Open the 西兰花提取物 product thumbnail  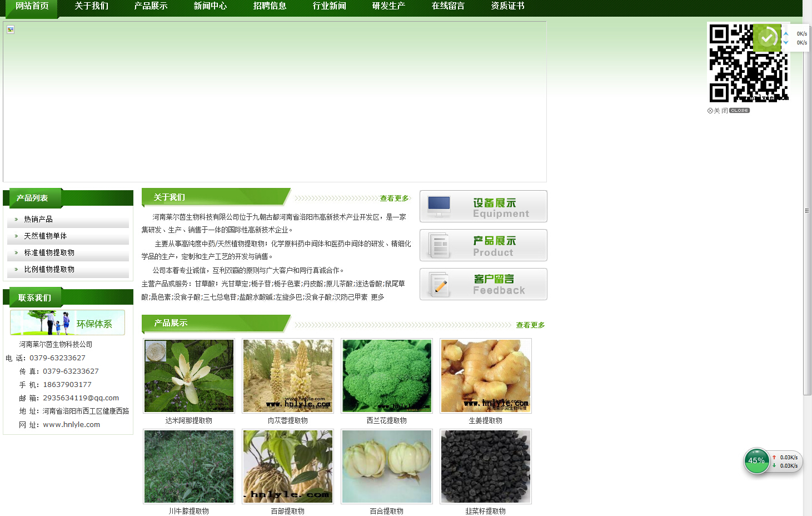click(x=387, y=376)
